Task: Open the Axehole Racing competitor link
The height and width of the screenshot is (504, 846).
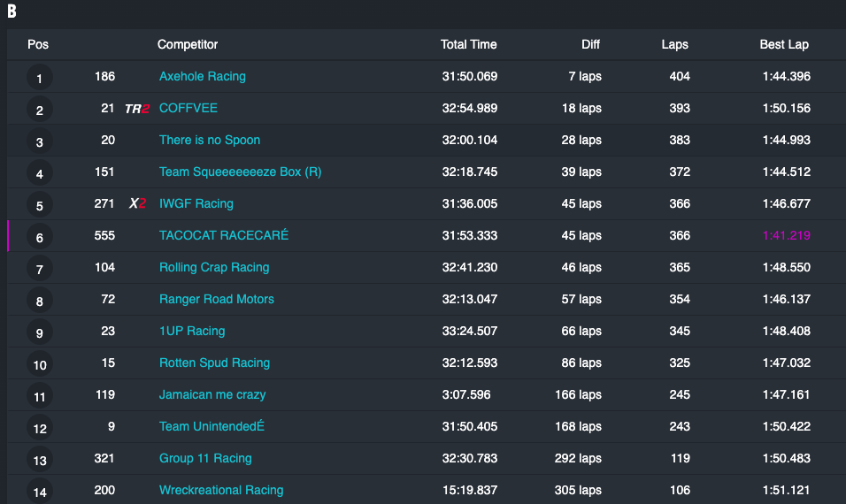Action: coord(203,77)
